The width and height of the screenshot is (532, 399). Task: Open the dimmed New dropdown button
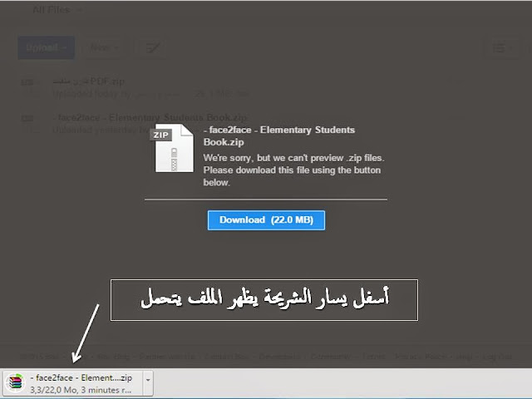tap(105, 48)
